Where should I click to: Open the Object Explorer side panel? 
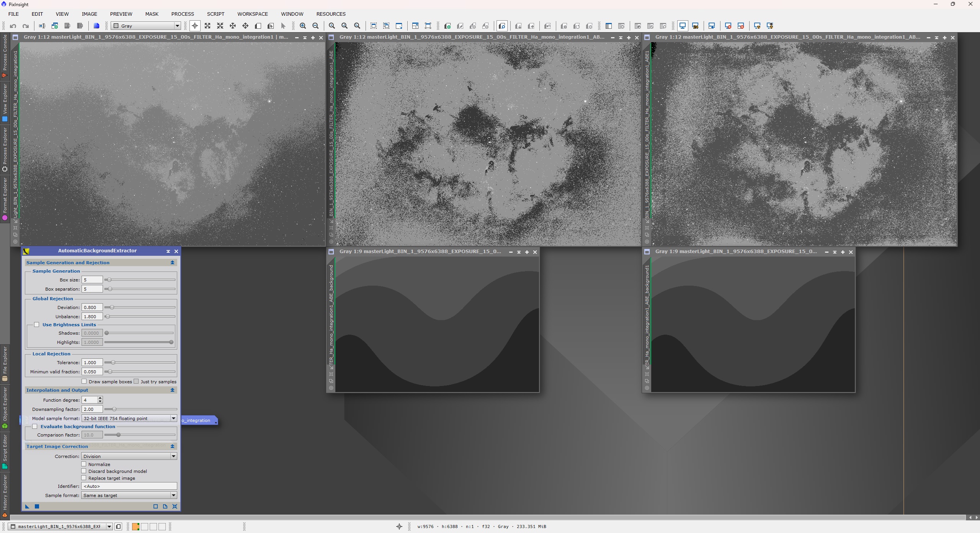5,407
